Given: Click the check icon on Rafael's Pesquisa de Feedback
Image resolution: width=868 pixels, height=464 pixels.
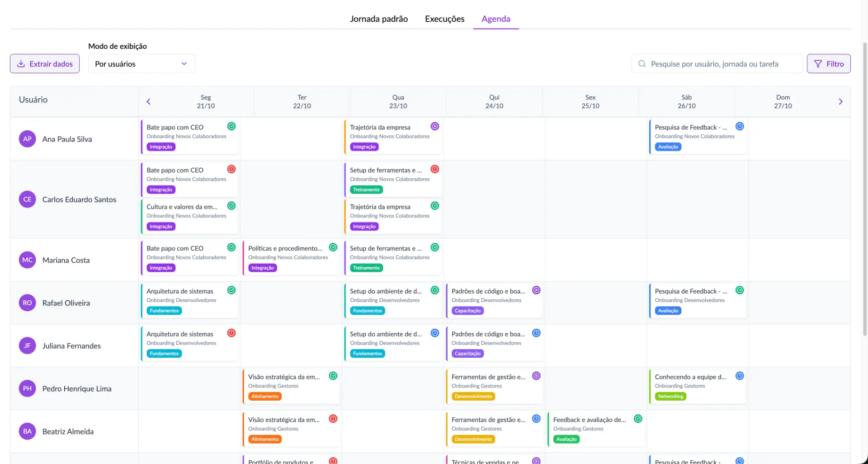Looking at the screenshot, I should [740, 290].
